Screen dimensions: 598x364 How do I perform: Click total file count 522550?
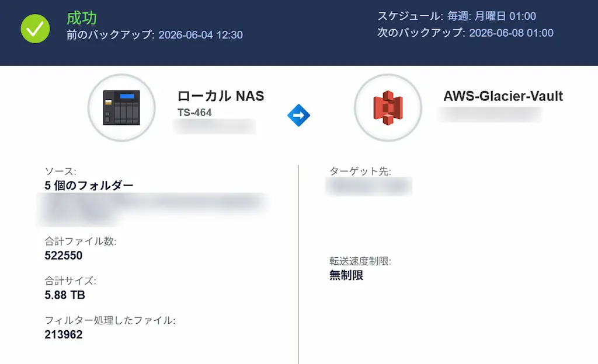click(63, 256)
